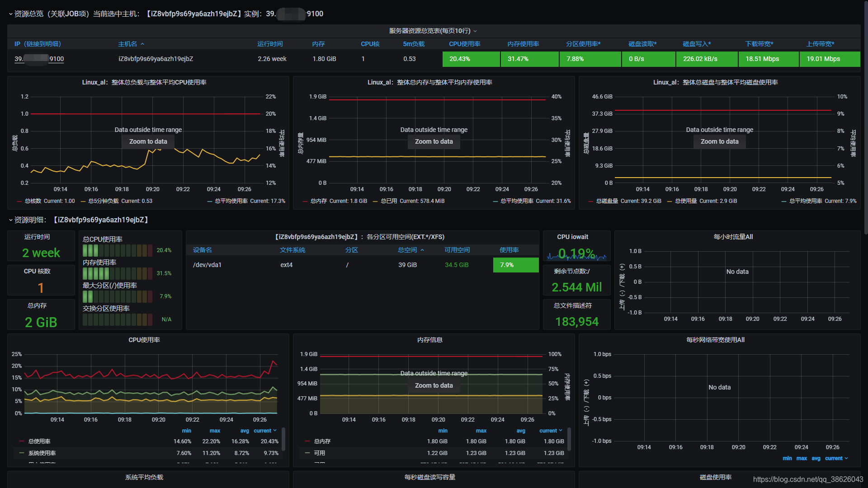Sort CPU legend by avg column

click(245, 431)
